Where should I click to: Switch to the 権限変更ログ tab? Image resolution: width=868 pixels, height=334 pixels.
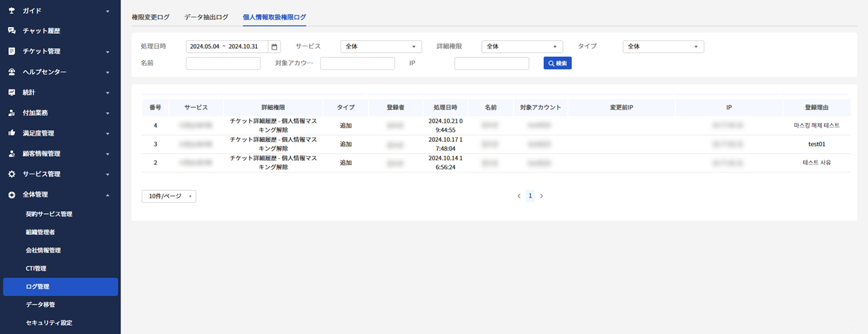point(151,17)
